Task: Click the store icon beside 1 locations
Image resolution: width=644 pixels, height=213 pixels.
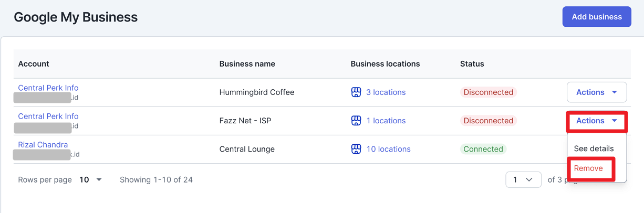Action: [356, 121]
